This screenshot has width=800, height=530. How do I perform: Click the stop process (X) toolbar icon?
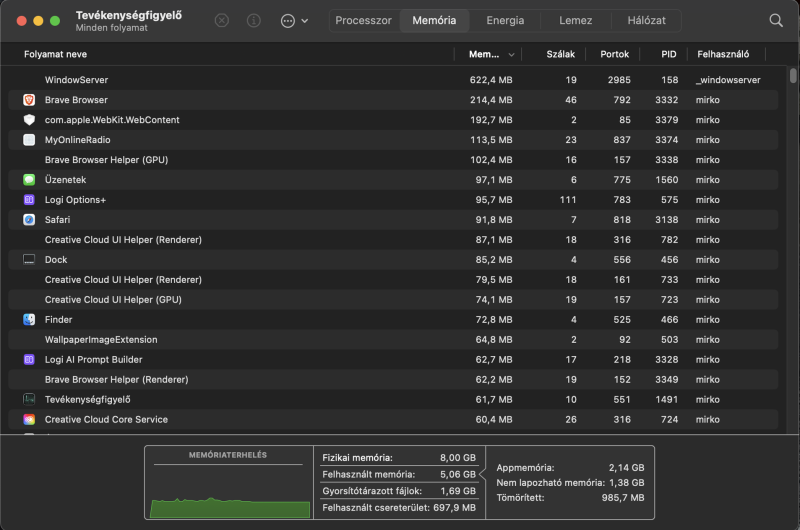pyautogui.click(x=221, y=20)
